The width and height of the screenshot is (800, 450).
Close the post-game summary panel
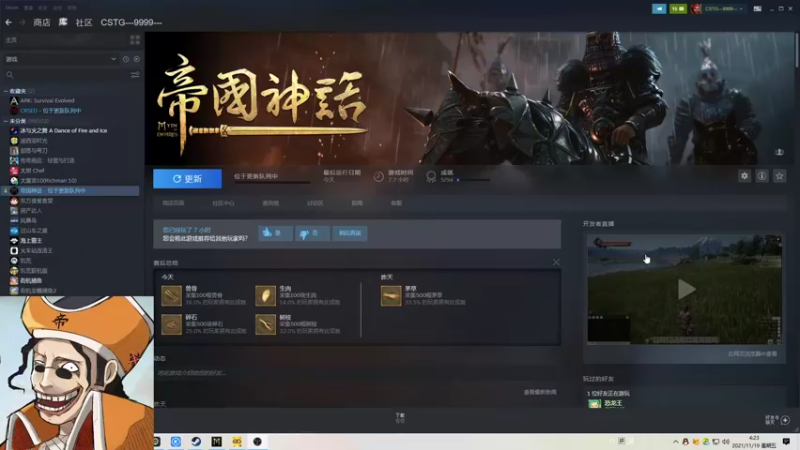point(556,262)
